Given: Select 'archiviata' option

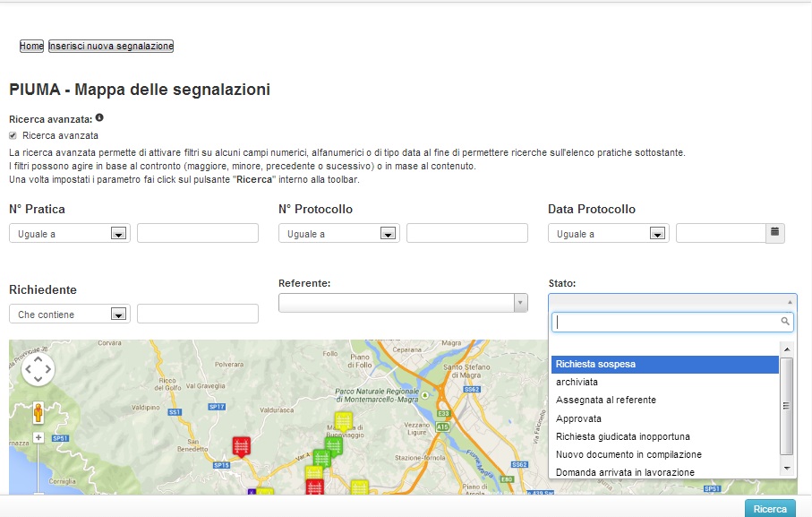Looking at the screenshot, I should tap(665, 382).
